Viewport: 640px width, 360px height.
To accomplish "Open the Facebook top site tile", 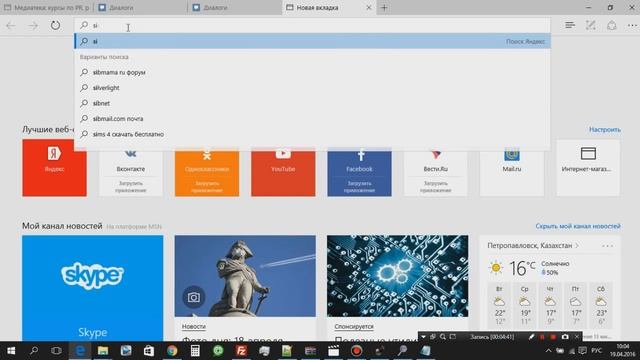I will (359, 173).
